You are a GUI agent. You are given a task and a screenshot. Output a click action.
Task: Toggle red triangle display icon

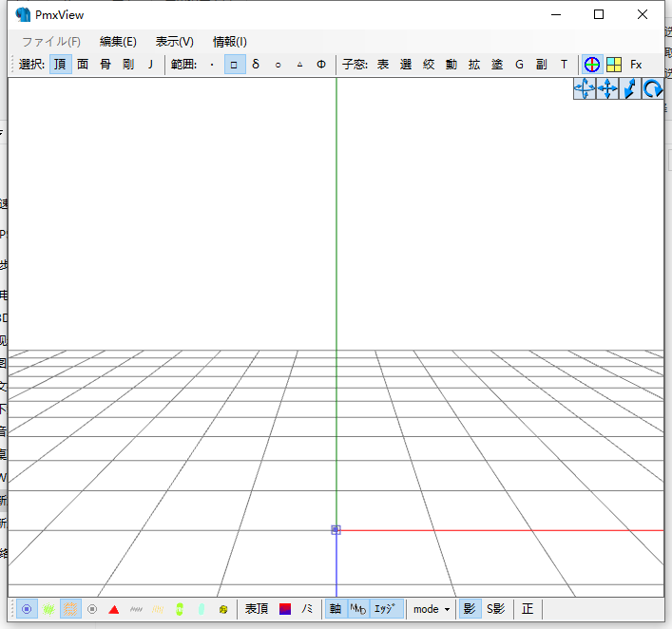pos(113,609)
